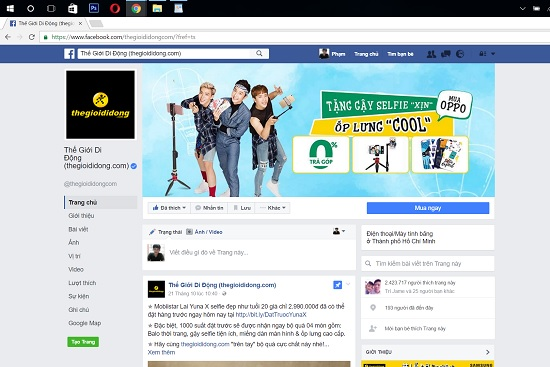Open the bit.ly/DatTruocYunaX link
This screenshot has width=550, height=367.
coord(271,314)
